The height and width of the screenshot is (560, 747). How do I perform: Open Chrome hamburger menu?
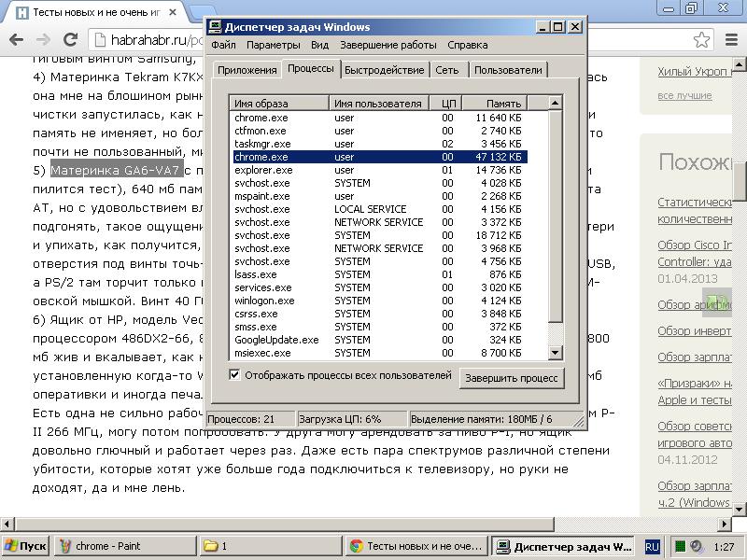click(731, 39)
